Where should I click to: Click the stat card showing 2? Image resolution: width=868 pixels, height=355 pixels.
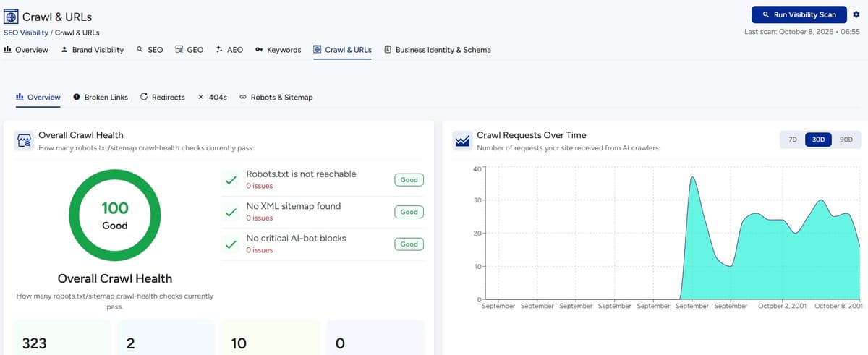(x=166, y=337)
